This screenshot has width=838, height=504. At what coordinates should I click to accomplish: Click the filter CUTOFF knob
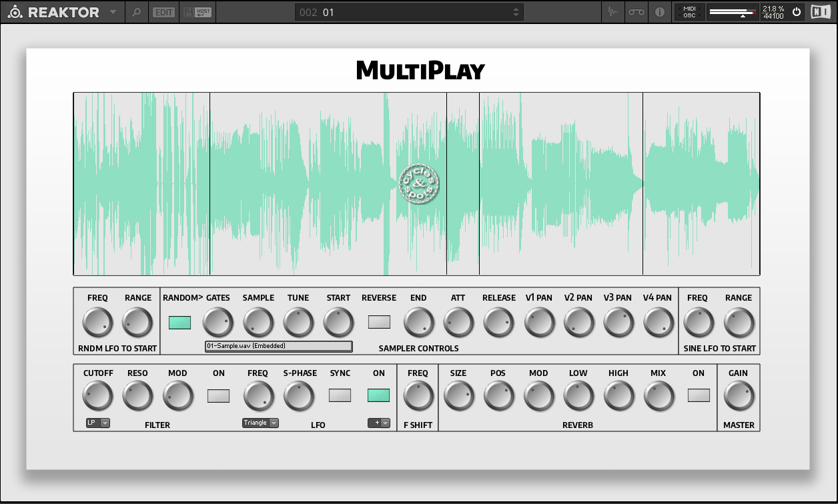97,396
